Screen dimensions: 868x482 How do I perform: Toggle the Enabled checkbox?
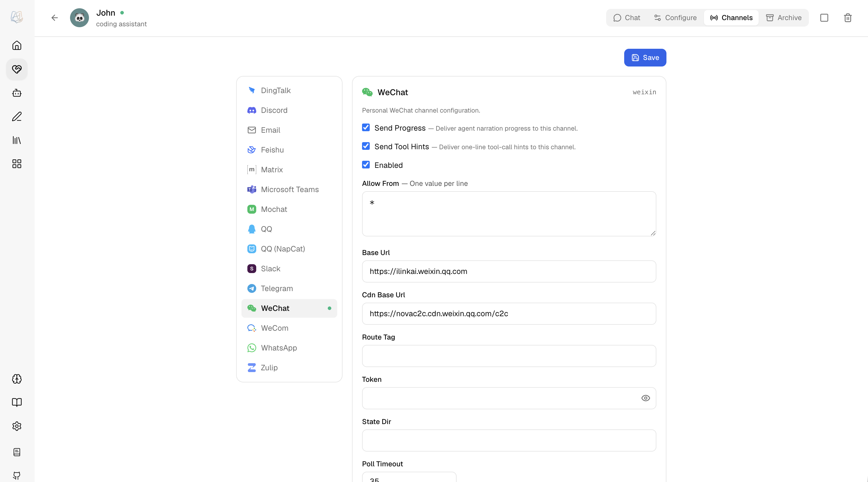point(366,165)
